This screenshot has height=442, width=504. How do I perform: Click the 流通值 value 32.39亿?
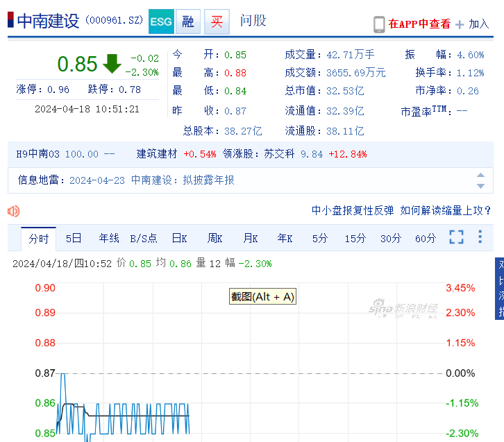(x=345, y=111)
